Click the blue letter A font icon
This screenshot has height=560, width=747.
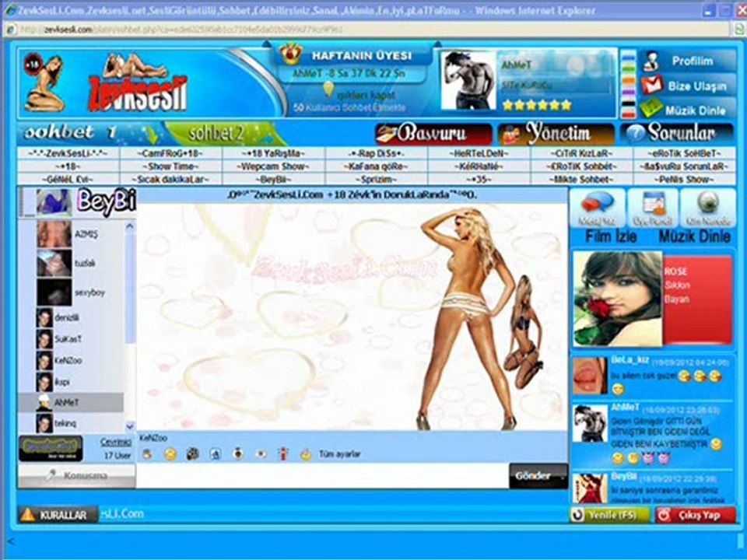click(x=216, y=454)
